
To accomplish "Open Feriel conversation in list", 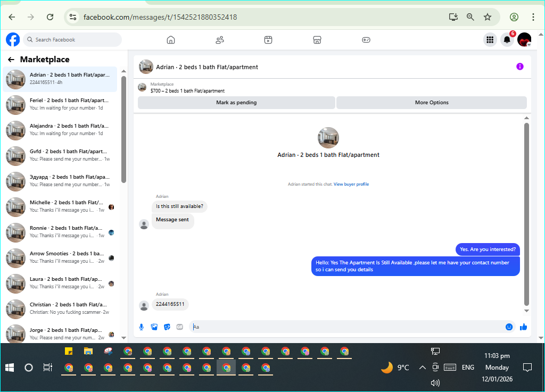I will [60, 104].
